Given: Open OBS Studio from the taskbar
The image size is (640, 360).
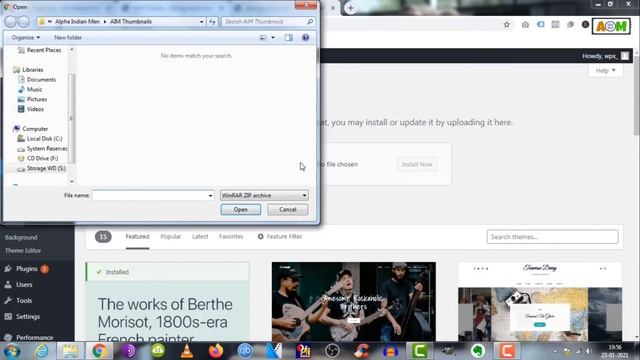Looking at the screenshot, I should click(332, 351).
